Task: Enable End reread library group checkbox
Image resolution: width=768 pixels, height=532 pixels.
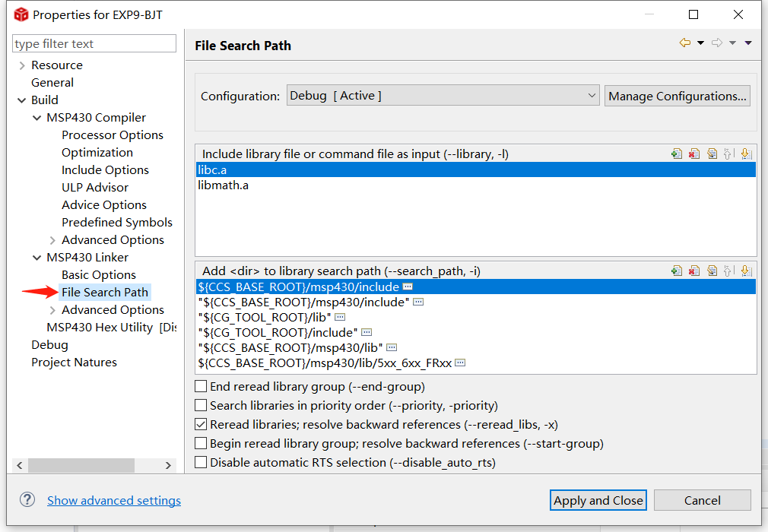Action: (201, 386)
